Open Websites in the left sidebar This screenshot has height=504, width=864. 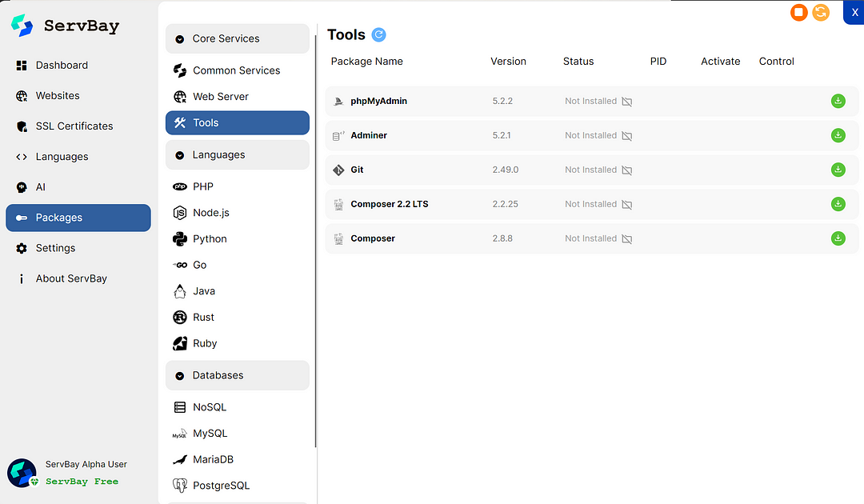[x=78, y=96]
